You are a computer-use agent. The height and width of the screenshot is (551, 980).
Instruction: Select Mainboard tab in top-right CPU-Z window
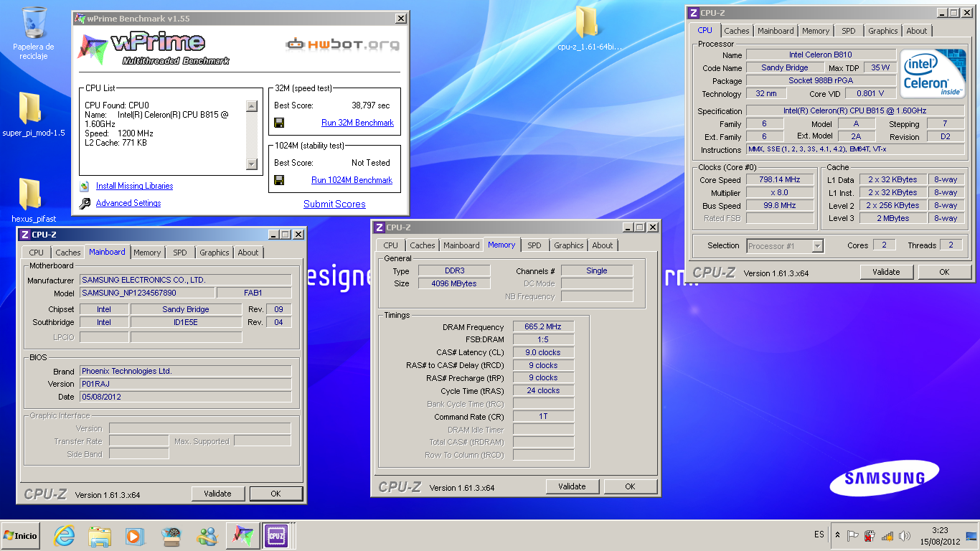point(776,31)
